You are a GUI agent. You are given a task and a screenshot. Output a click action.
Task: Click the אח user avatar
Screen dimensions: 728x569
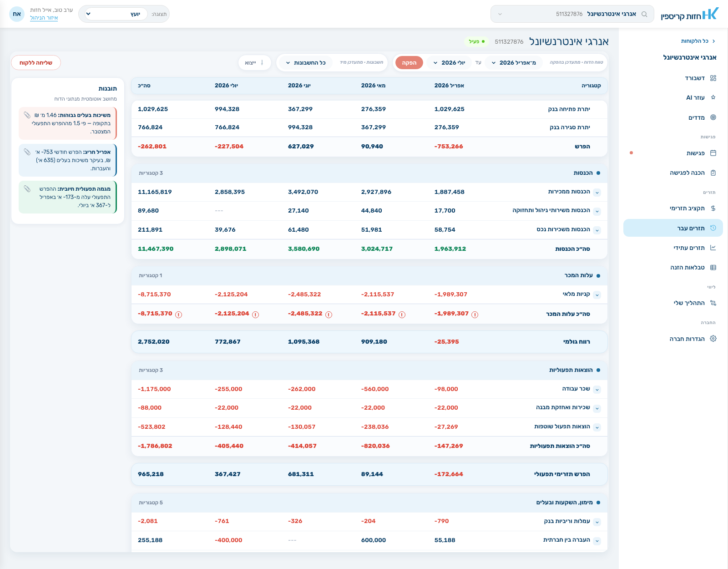pyautogui.click(x=17, y=14)
